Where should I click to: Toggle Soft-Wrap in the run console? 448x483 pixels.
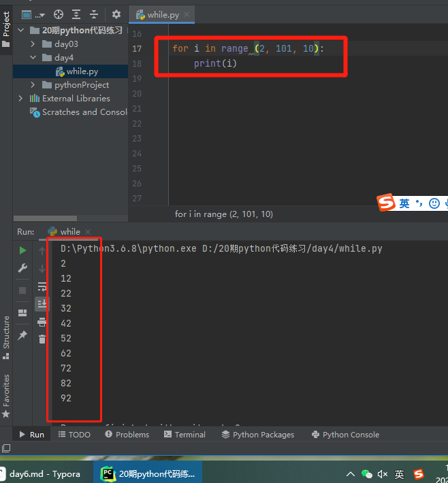[x=42, y=286]
